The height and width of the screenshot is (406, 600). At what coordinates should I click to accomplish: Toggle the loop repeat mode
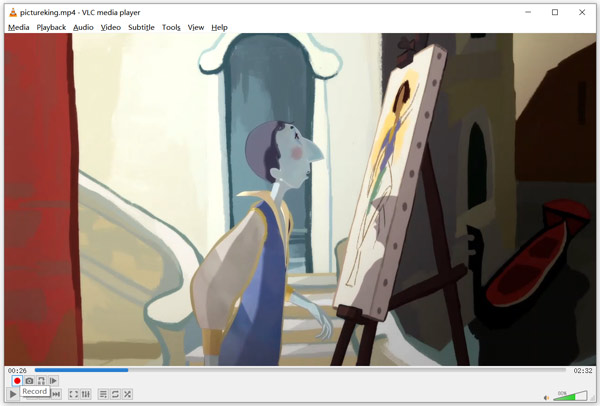115,394
